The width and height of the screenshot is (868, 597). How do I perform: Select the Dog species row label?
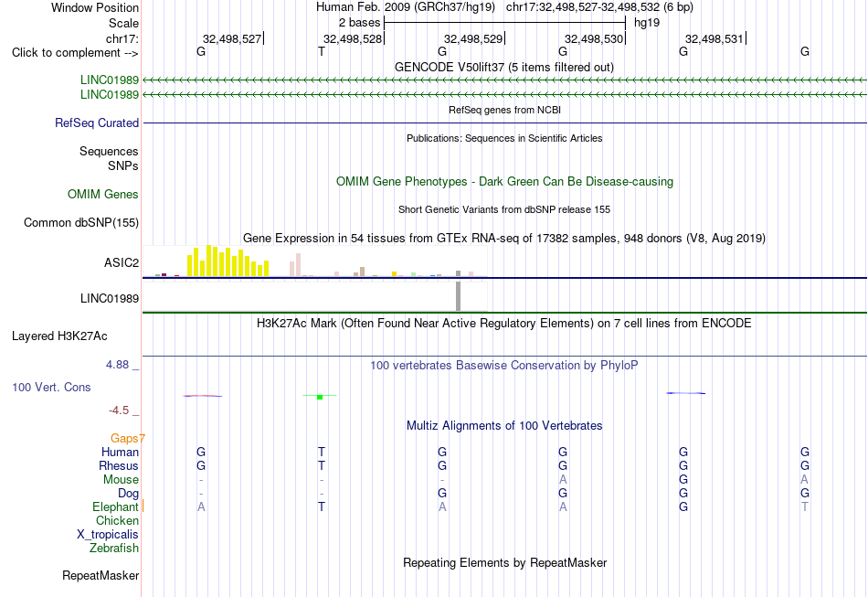click(128, 493)
